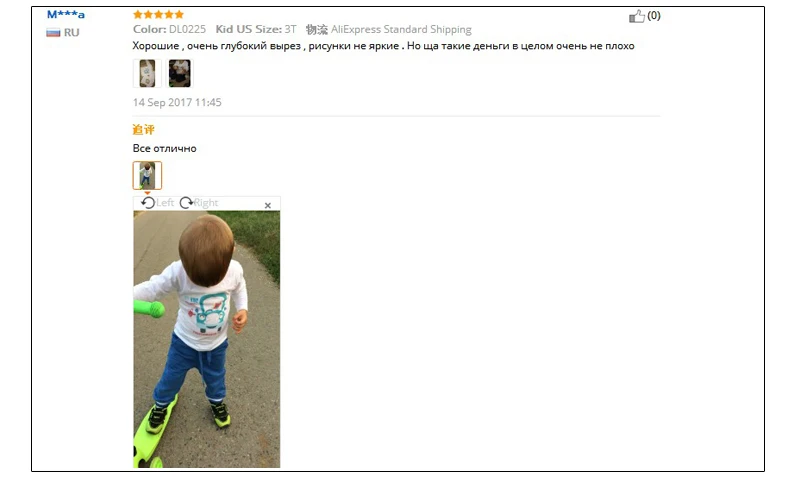The image size is (800, 477).
Task: Click the "Right" rotate label
Action: pos(206,203)
